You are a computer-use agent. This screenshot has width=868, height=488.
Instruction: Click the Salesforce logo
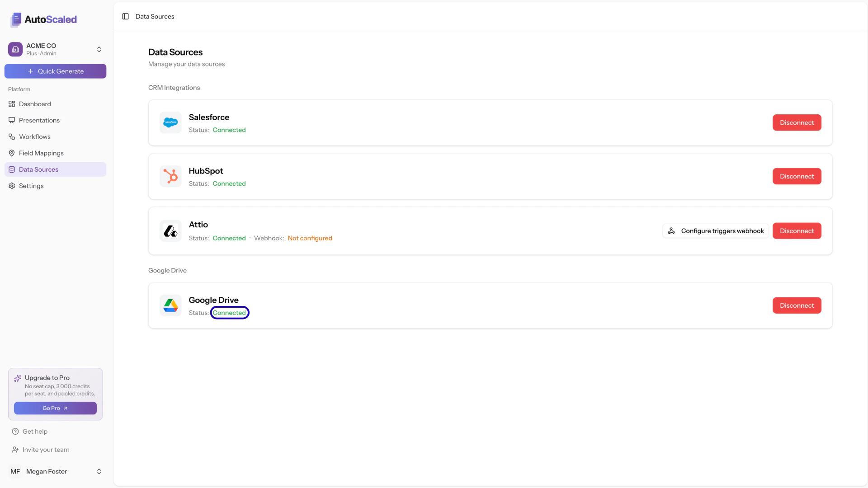[x=170, y=122]
